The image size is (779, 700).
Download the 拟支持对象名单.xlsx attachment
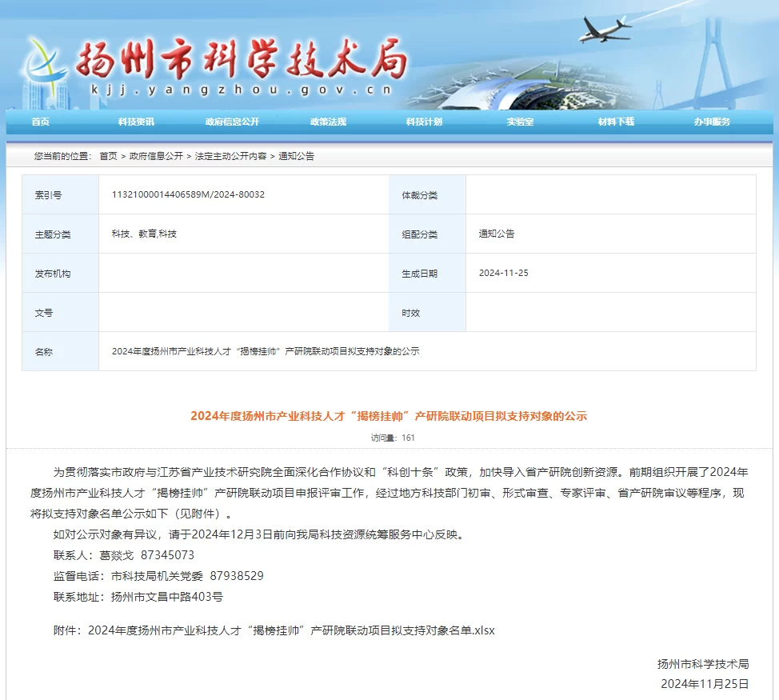tap(291, 630)
